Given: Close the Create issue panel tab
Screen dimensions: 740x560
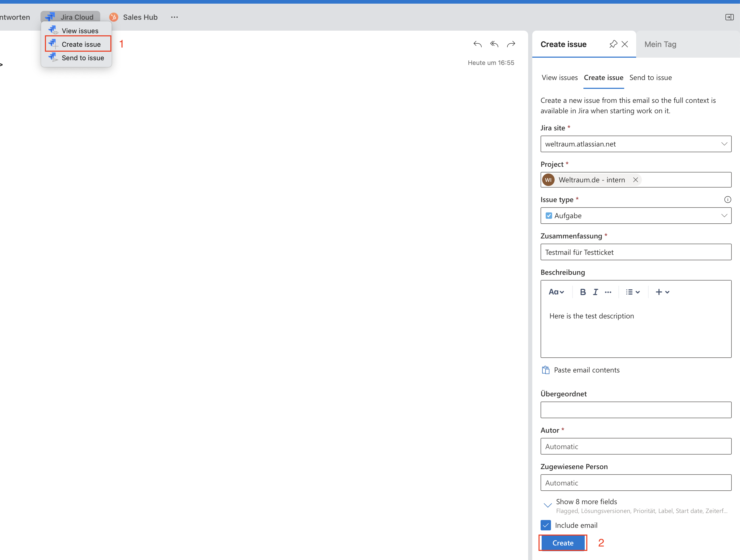Looking at the screenshot, I should (624, 44).
